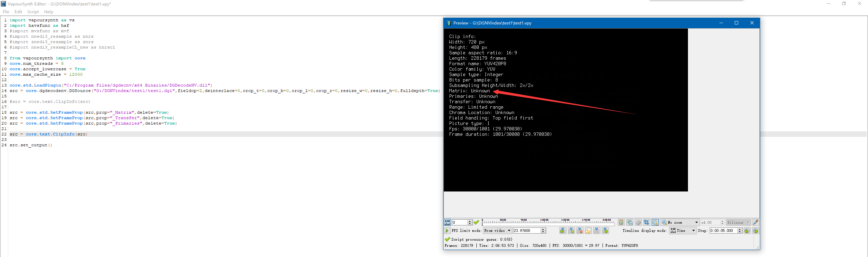Toggle the color picker eyedropper
This screenshot has width=868, height=257.
pos(756,222)
